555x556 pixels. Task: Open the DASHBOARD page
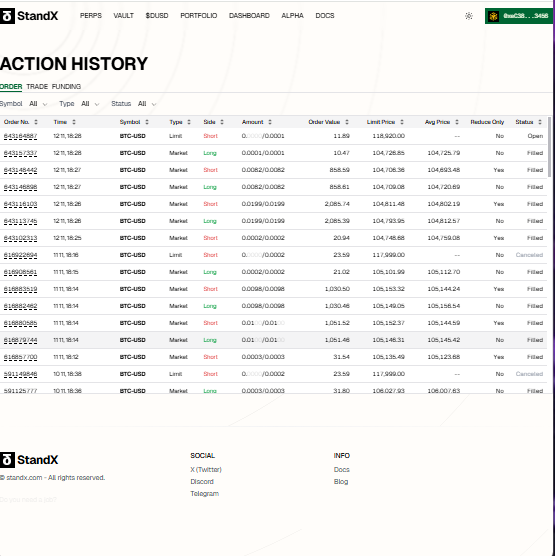point(249,16)
